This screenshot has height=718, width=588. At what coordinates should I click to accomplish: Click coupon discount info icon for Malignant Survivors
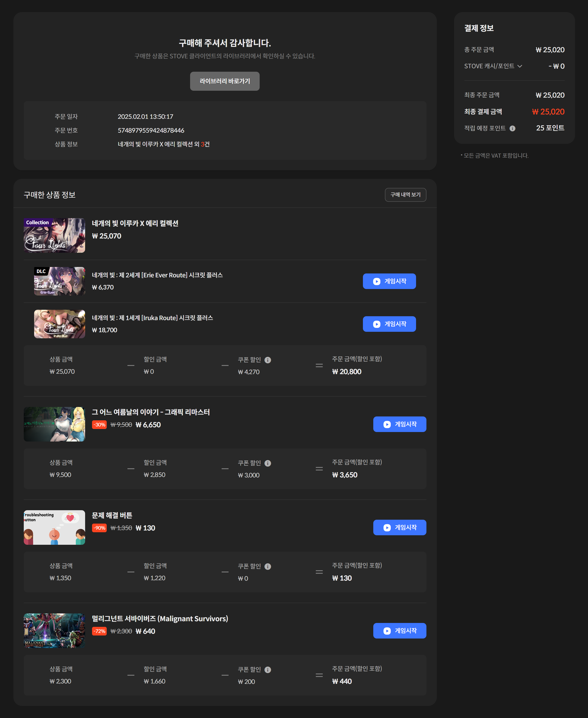coord(268,670)
